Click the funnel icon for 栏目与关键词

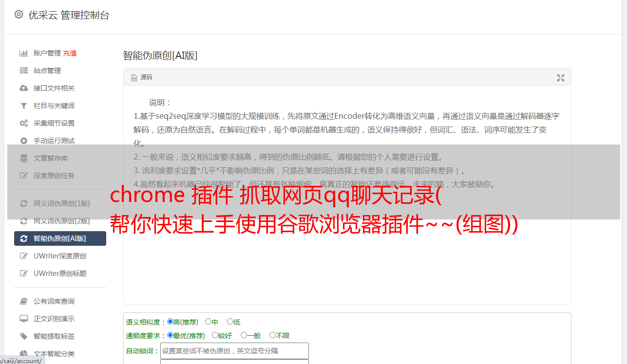[x=23, y=106]
